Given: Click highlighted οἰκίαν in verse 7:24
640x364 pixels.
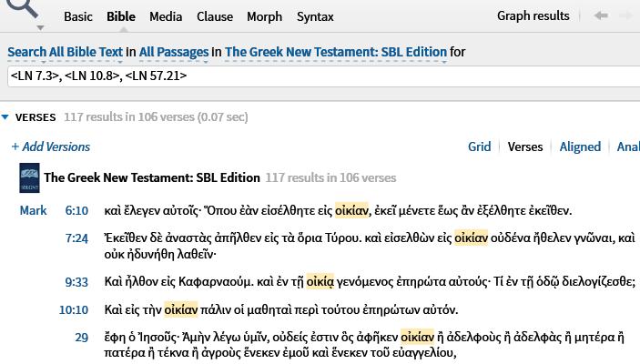Looking at the screenshot, I should (x=471, y=238).
